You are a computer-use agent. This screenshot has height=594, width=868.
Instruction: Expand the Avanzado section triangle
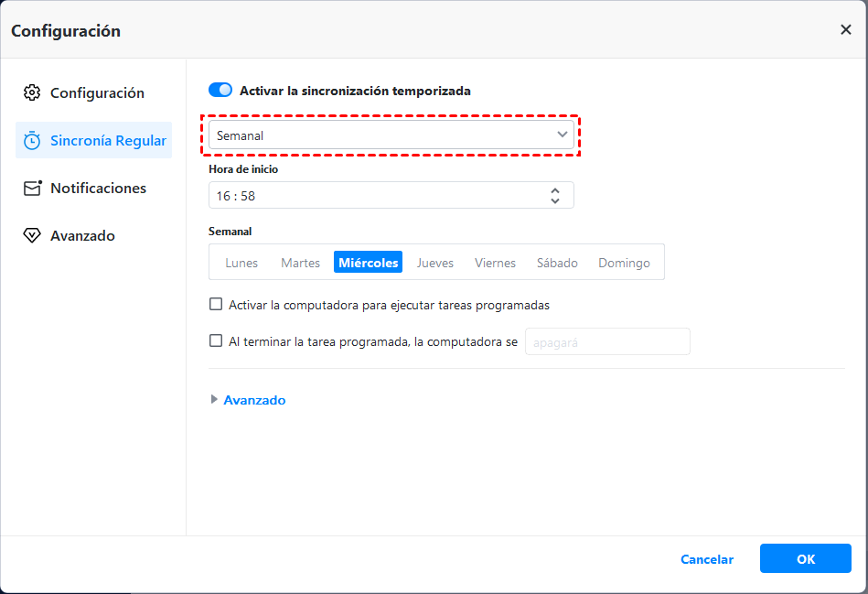pos(215,400)
